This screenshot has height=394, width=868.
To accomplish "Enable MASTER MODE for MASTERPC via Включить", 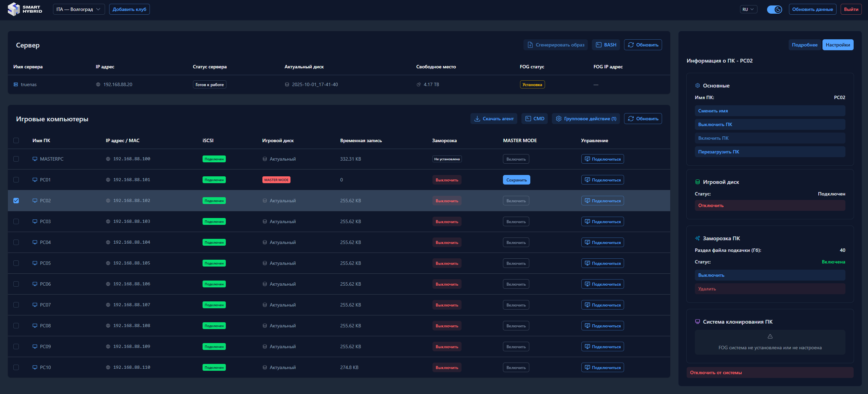I will pos(516,159).
